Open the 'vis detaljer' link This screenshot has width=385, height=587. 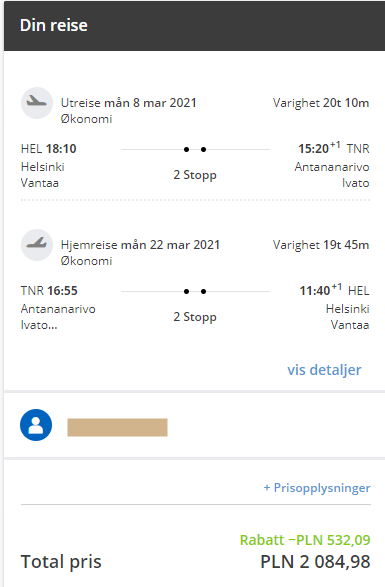coord(324,370)
